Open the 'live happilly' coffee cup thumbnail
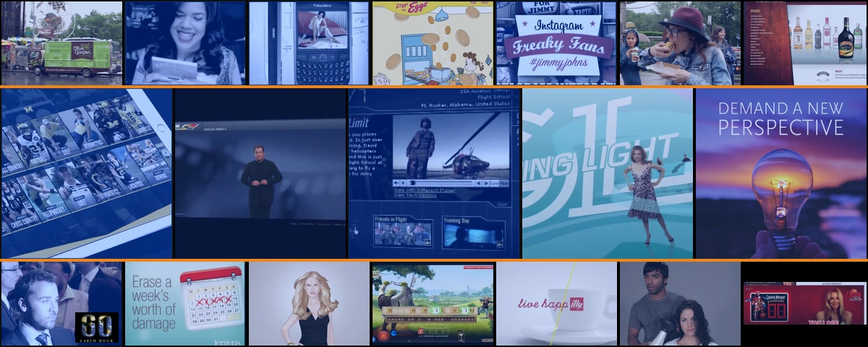868x347 pixels. point(556,304)
